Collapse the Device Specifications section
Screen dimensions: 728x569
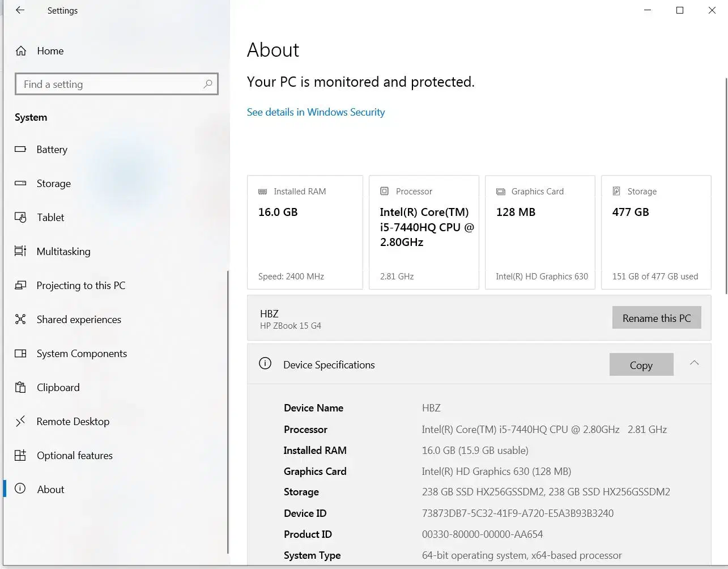coord(694,363)
